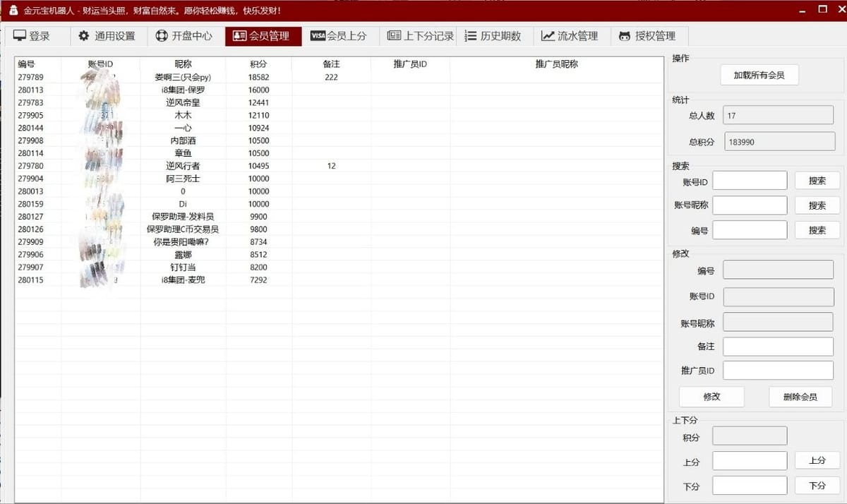Select the 阿三死士 member row

point(339,179)
